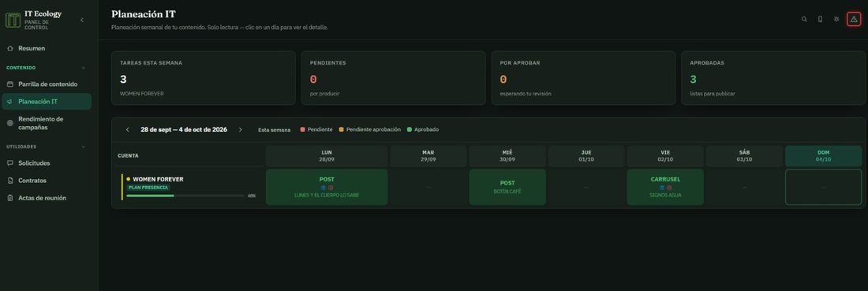Collapse the sidebar with the chevron arrow

[82, 20]
